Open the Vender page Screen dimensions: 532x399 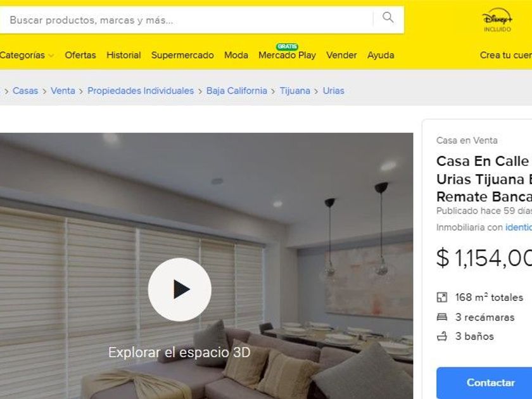(x=341, y=55)
